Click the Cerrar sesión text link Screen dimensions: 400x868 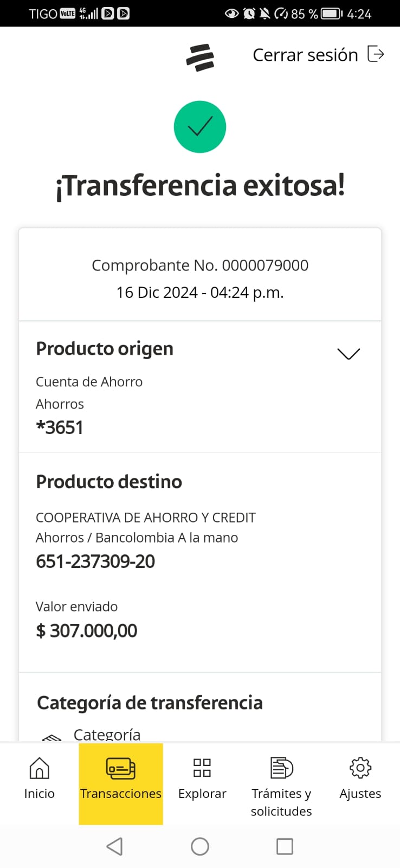[305, 55]
